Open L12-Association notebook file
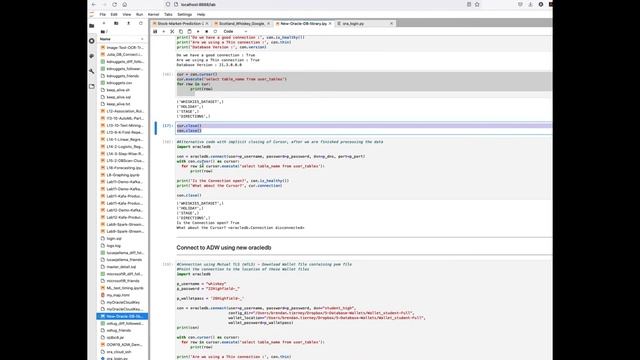The width and height of the screenshot is (640, 360). (122, 111)
